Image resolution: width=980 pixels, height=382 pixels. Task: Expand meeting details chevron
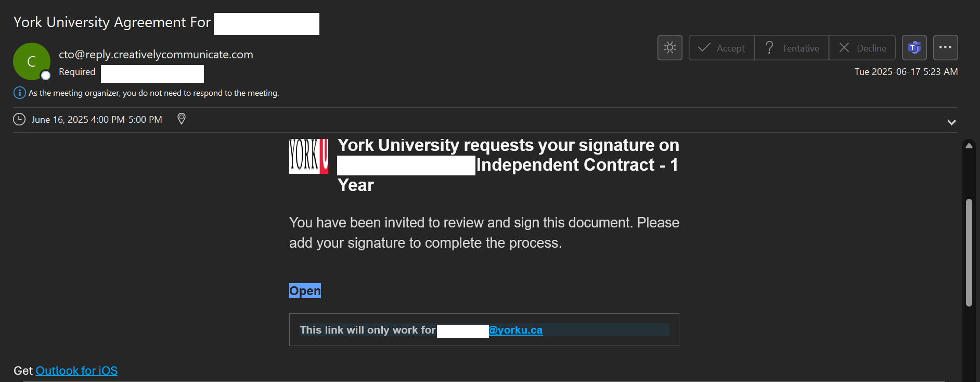[x=951, y=122]
